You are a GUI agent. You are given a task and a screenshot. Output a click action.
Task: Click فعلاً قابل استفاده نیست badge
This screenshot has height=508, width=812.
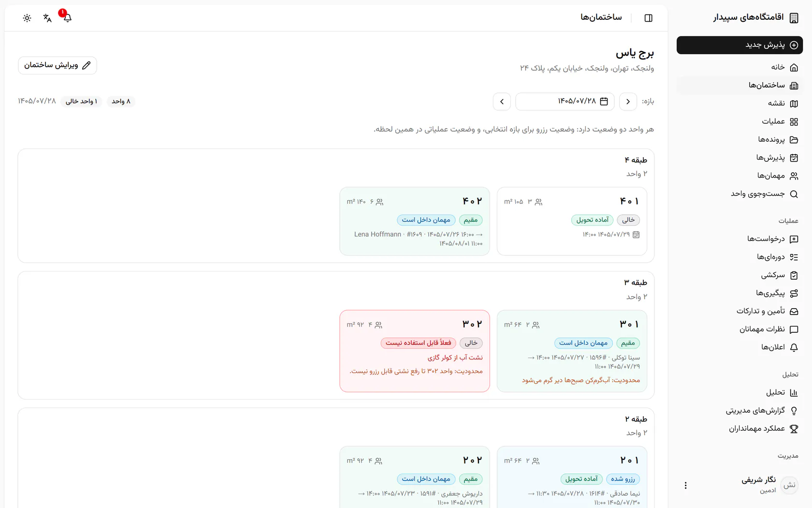pyautogui.click(x=419, y=343)
